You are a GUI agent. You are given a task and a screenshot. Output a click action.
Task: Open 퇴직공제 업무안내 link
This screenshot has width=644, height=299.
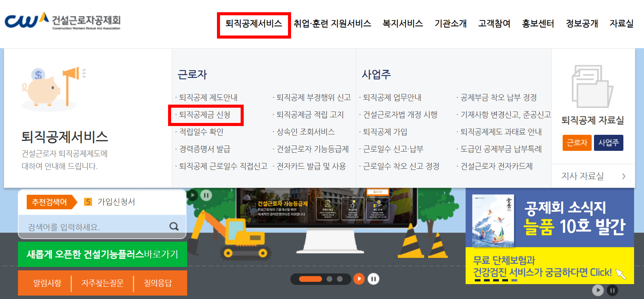[x=392, y=97]
